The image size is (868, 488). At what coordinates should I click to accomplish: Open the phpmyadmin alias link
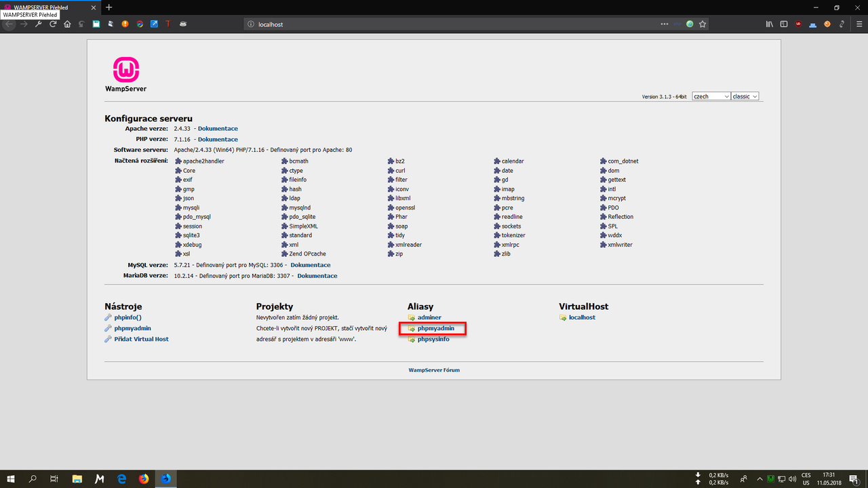pyautogui.click(x=436, y=328)
